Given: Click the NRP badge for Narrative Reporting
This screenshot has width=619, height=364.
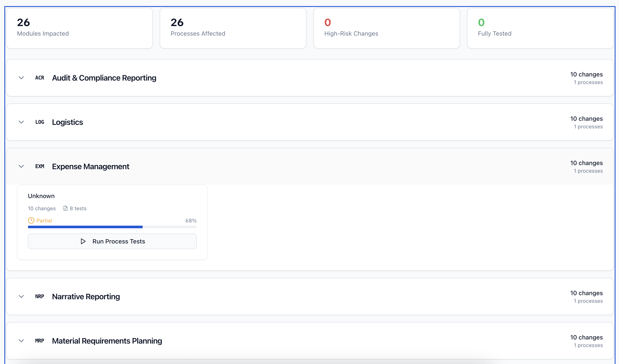Looking at the screenshot, I should point(40,296).
